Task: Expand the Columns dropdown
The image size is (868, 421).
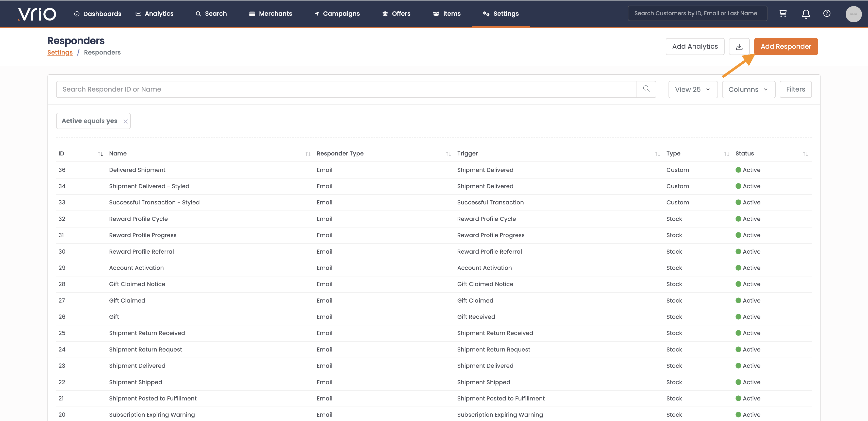Action: click(748, 89)
